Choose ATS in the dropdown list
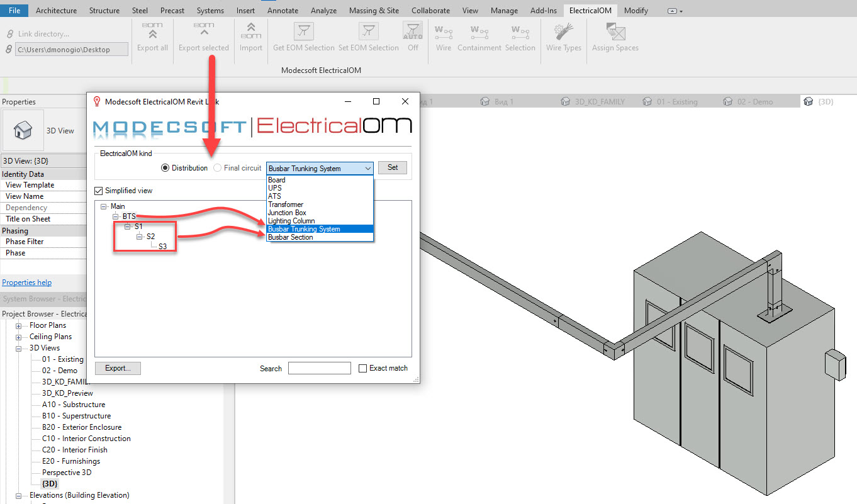The height and width of the screenshot is (504, 857). (x=320, y=196)
